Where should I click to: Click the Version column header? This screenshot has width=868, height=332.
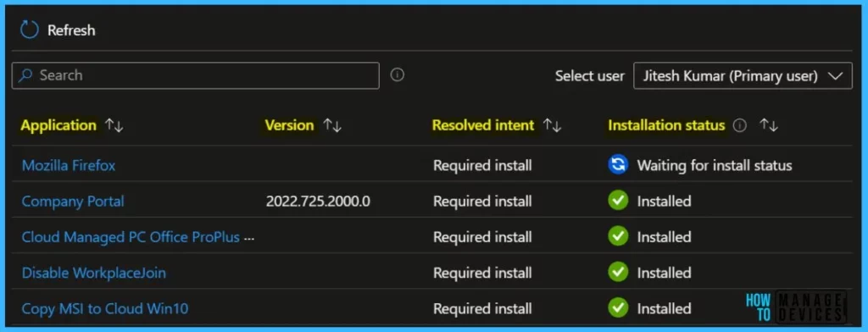(x=290, y=125)
